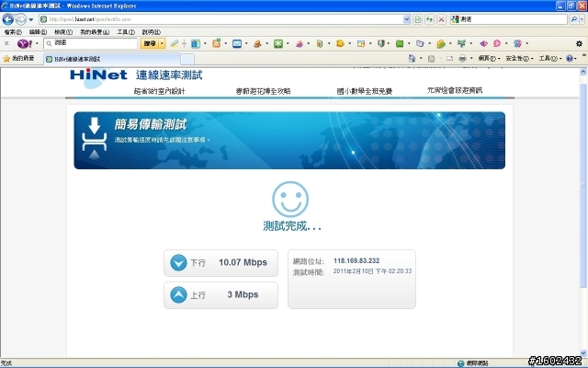Close the Yahoo toolbar with its X
Screen dimensions: 588x368
[x=6, y=43]
